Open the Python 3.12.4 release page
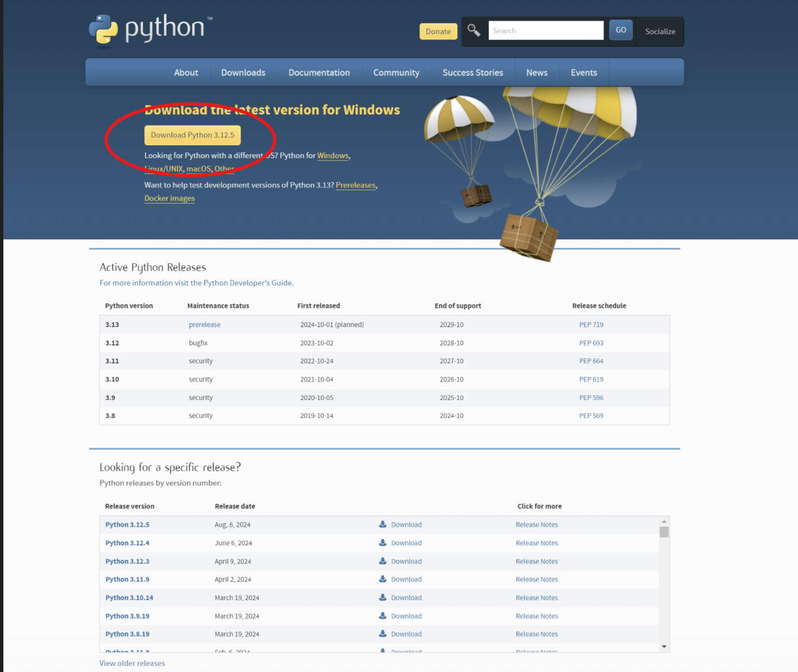Screen dimensions: 798x672 [127, 543]
